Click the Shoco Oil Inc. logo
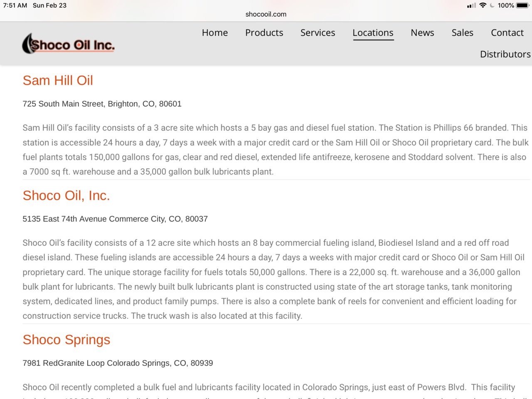 click(x=68, y=44)
